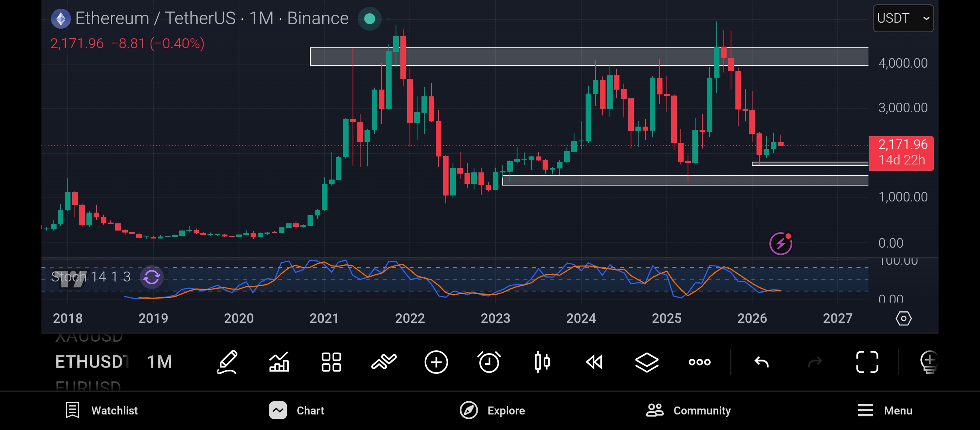Select the thin support line rectangle near 2026

coord(810,164)
